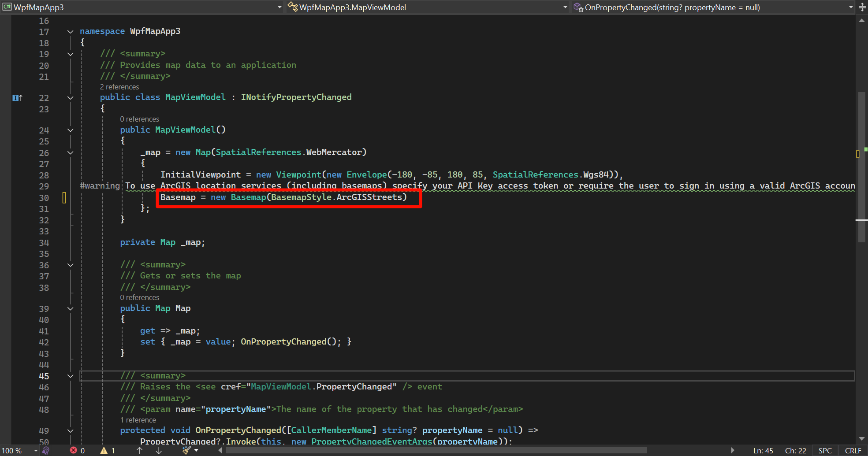868x456 pixels.
Task: Click 'Envelope' on line 28
Action: coord(366,174)
